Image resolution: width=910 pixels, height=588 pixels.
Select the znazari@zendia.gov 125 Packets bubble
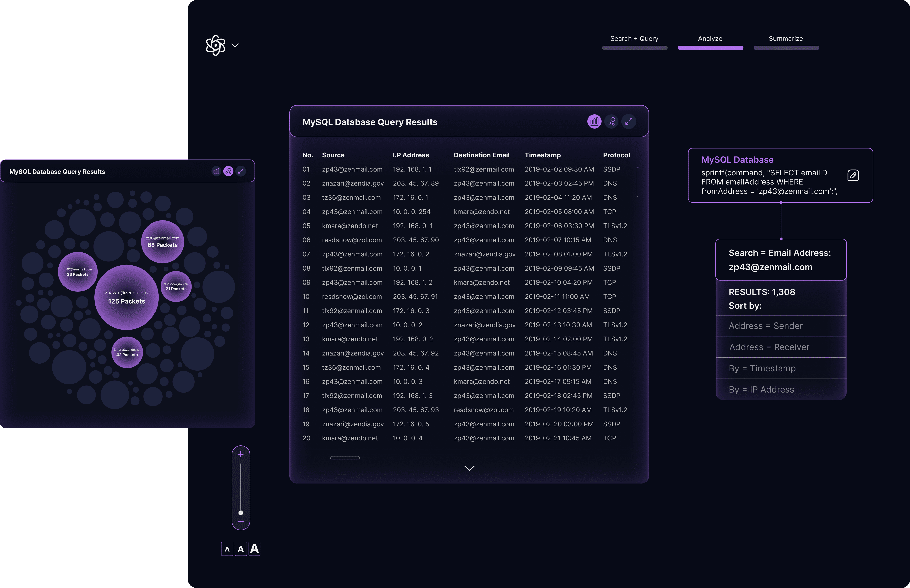pyautogui.click(x=126, y=297)
